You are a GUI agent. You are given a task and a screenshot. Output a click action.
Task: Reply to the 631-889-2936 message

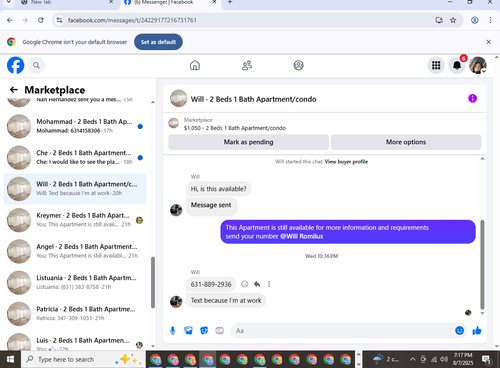click(x=257, y=284)
